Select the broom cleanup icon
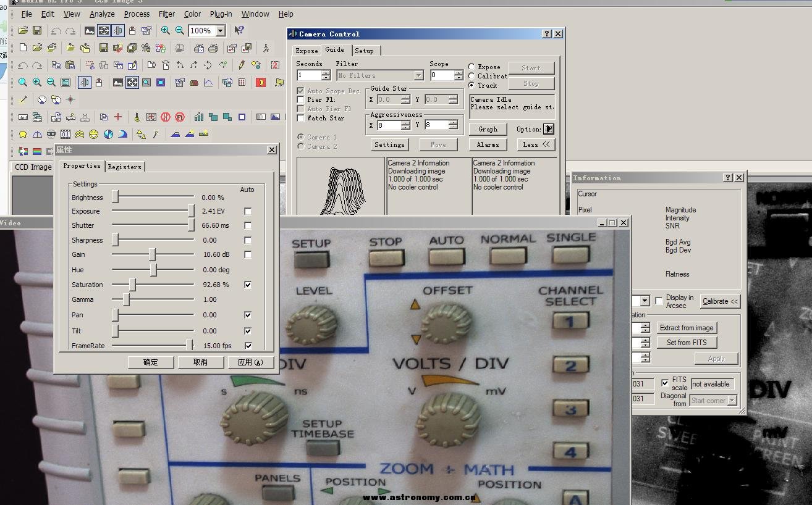This screenshot has width=812, height=505. [137, 117]
